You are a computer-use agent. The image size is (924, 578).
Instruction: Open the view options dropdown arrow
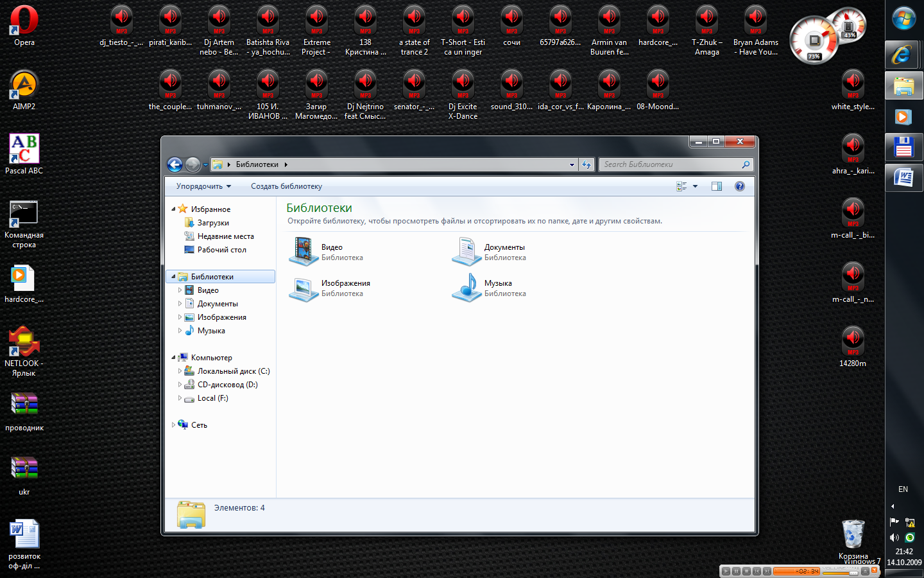[x=695, y=186]
